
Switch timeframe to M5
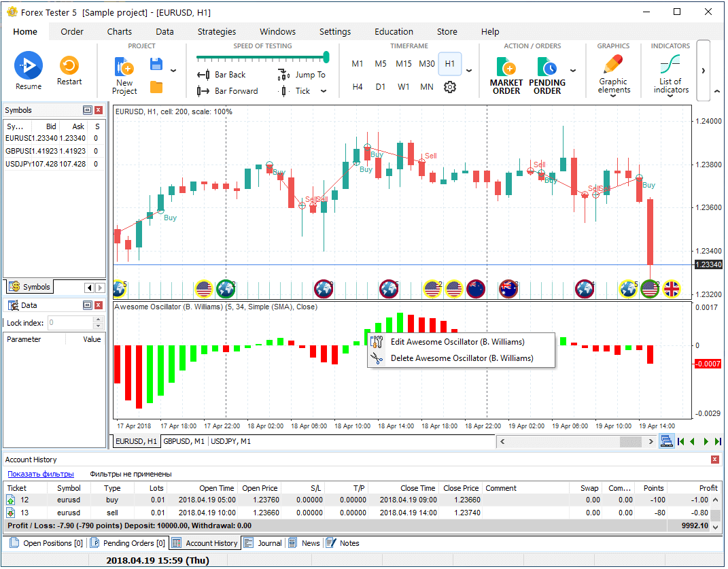[x=380, y=64]
